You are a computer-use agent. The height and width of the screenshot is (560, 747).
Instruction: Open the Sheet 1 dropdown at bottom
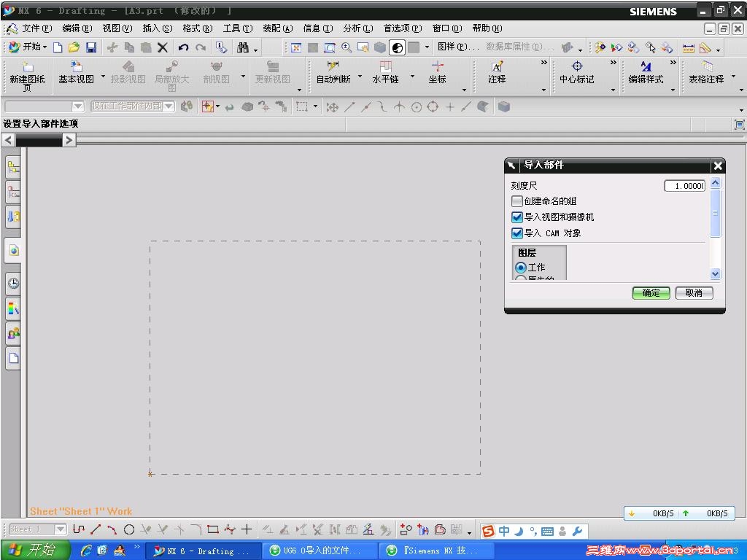click(60, 529)
